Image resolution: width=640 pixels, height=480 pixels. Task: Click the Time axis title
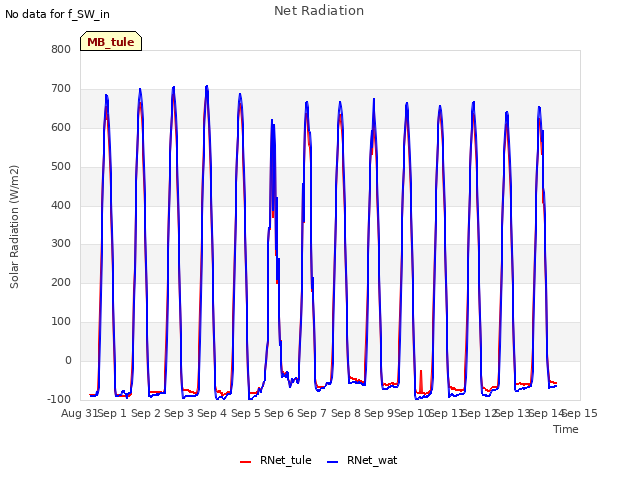(566, 429)
